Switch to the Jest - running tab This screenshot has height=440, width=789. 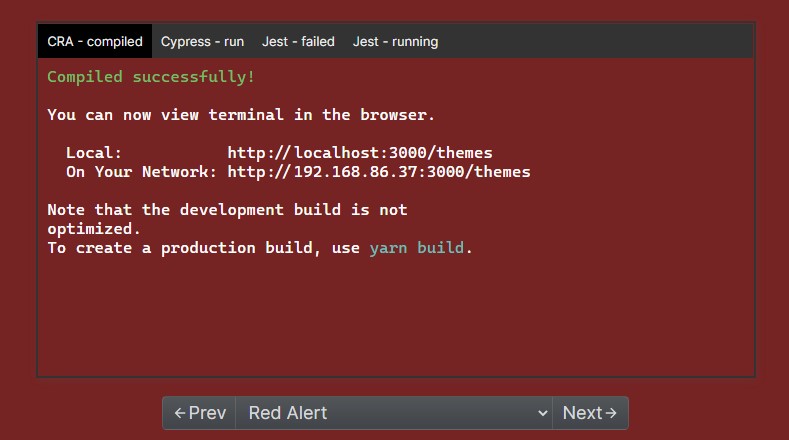[x=395, y=41]
